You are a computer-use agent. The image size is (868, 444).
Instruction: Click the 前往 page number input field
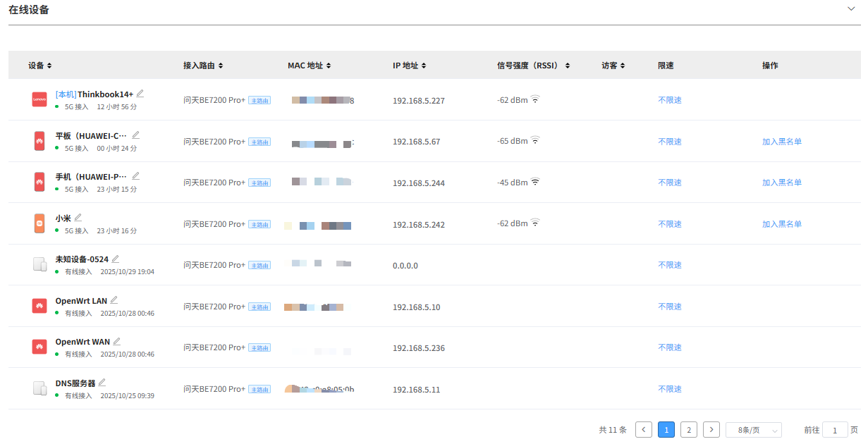click(x=835, y=429)
